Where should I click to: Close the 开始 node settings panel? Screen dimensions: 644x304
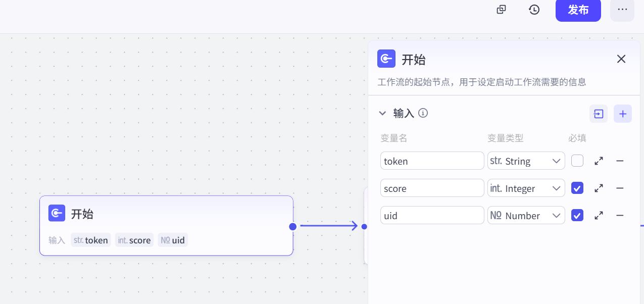621,59
